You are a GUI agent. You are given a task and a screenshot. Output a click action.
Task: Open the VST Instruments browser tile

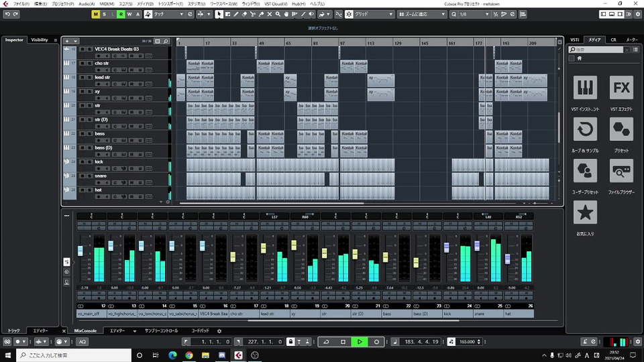(585, 88)
